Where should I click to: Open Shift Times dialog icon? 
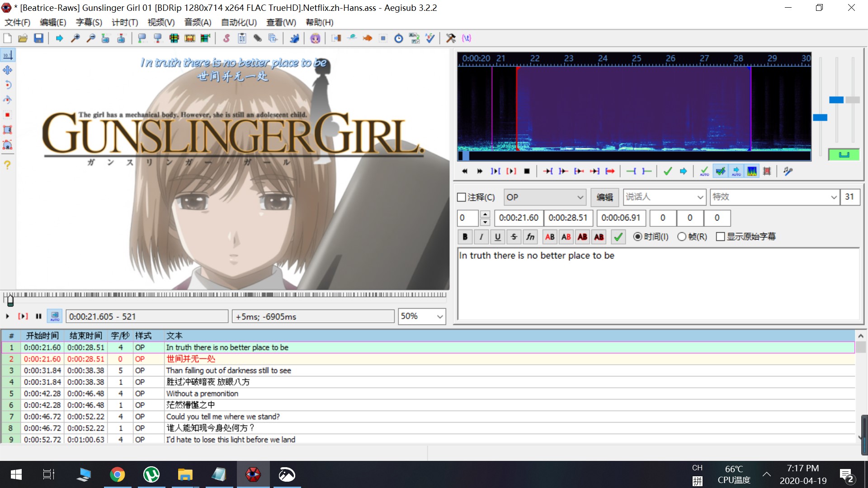tap(336, 38)
